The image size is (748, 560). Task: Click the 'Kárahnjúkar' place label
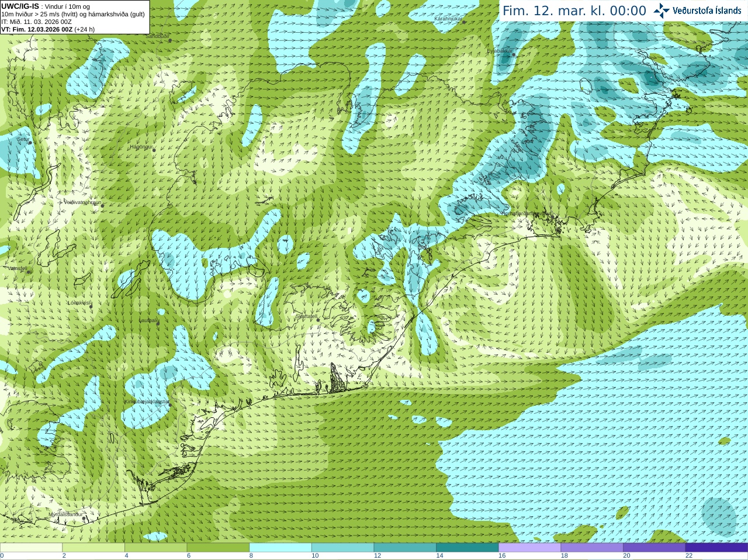pyautogui.click(x=448, y=19)
